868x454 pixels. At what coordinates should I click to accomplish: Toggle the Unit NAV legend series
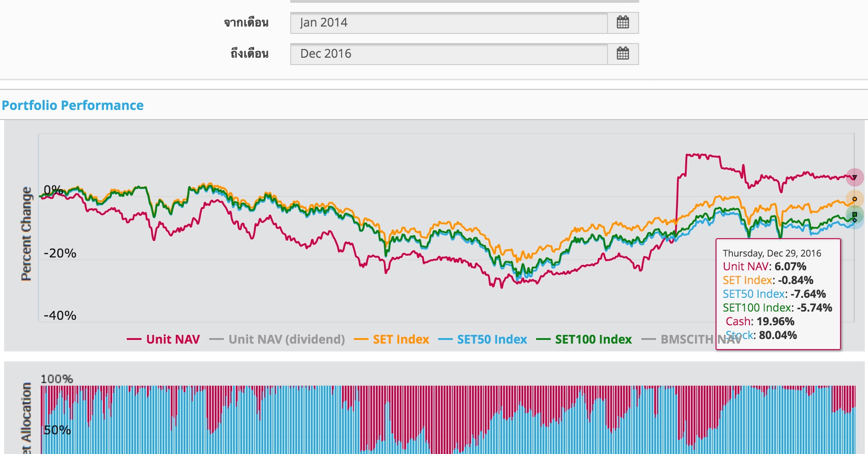pyautogui.click(x=163, y=339)
